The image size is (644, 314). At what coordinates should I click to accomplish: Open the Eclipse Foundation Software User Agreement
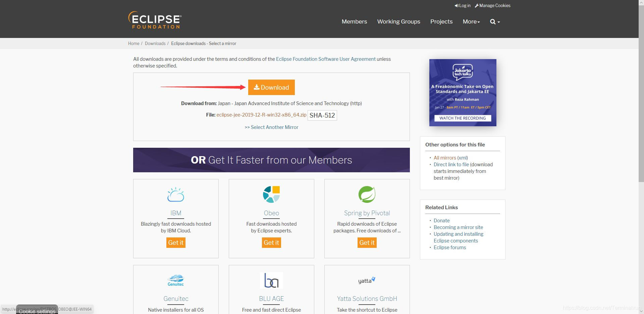click(326, 59)
